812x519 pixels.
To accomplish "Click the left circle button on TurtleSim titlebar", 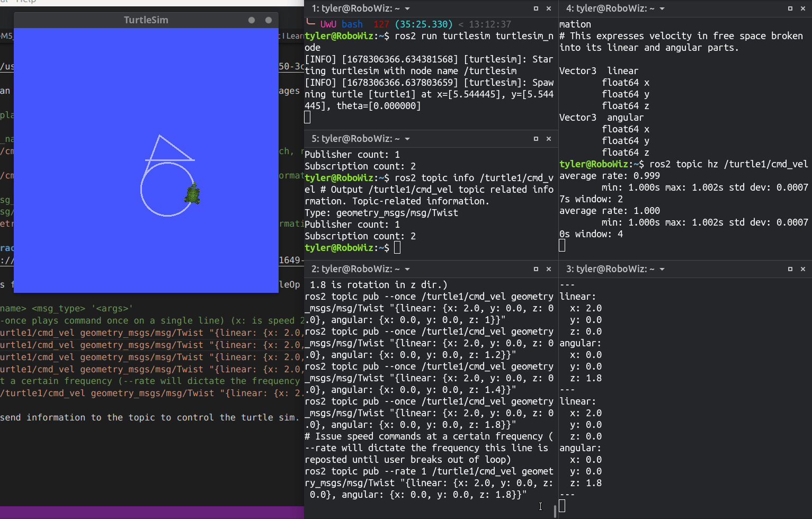I will click(251, 20).
